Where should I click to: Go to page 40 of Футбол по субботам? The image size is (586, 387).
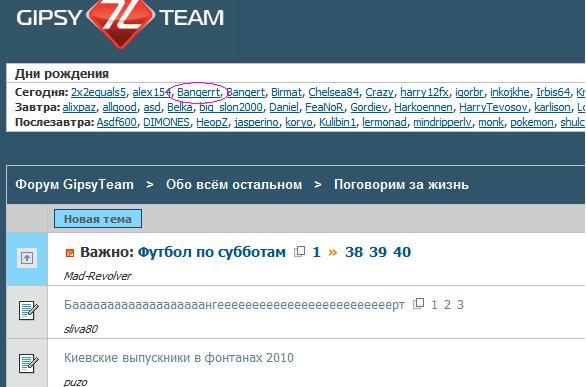click(x=402, y=252)
